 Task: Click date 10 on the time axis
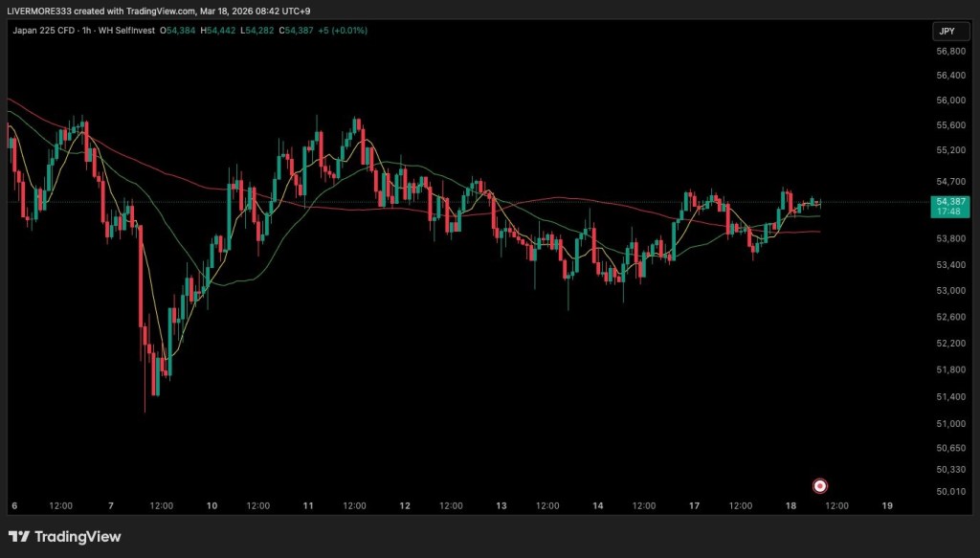point(212,505)
